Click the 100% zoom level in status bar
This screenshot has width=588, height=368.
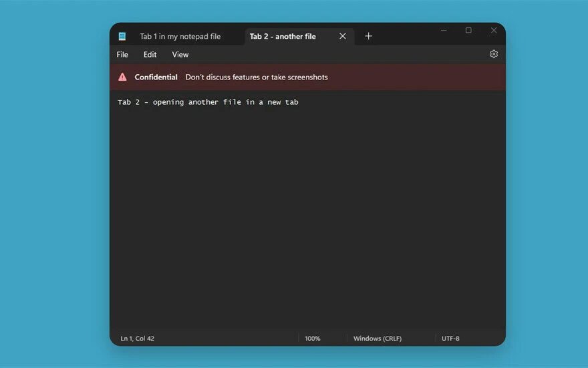tap(313, 339)
